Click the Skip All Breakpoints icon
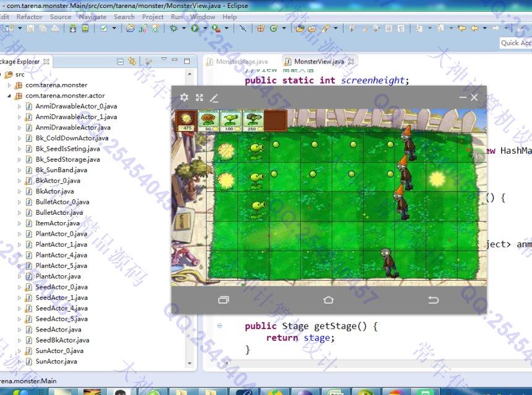 click(x=243, y=28)
